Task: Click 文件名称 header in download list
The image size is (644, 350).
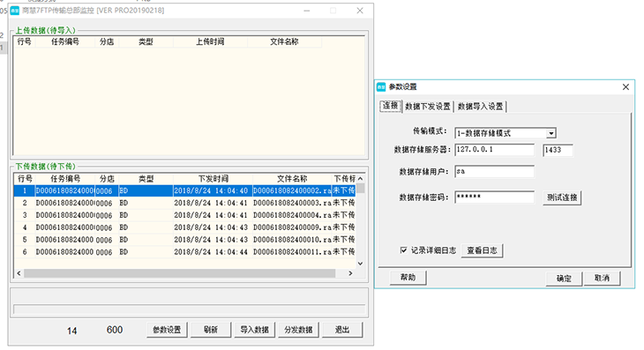Action: (292, 179)
